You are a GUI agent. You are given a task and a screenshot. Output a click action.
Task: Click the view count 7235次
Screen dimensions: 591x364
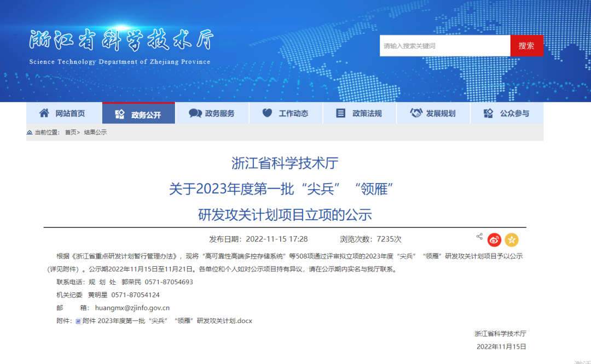(x=389, y=239)
